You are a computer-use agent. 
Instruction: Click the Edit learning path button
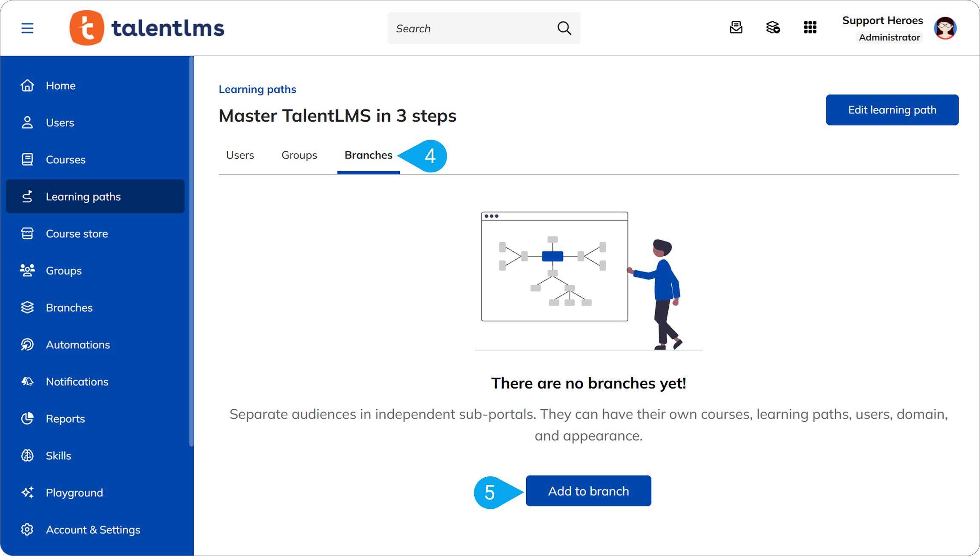click(892, 110)
